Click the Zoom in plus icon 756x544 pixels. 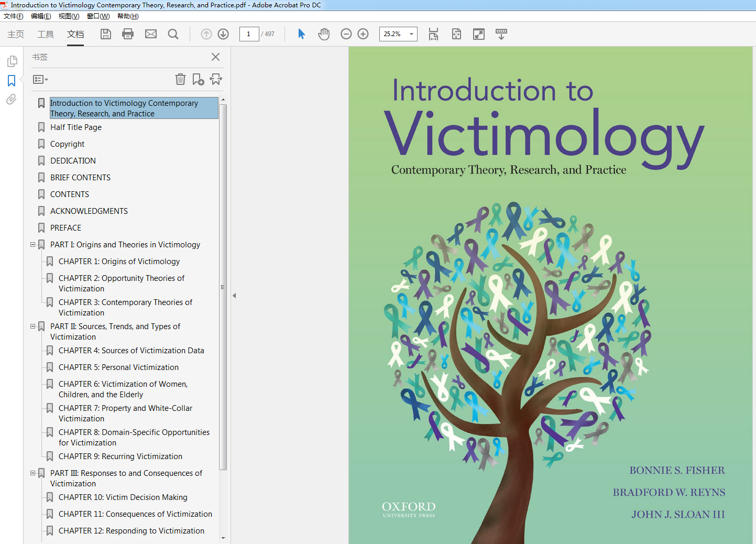tap(363, 34)
